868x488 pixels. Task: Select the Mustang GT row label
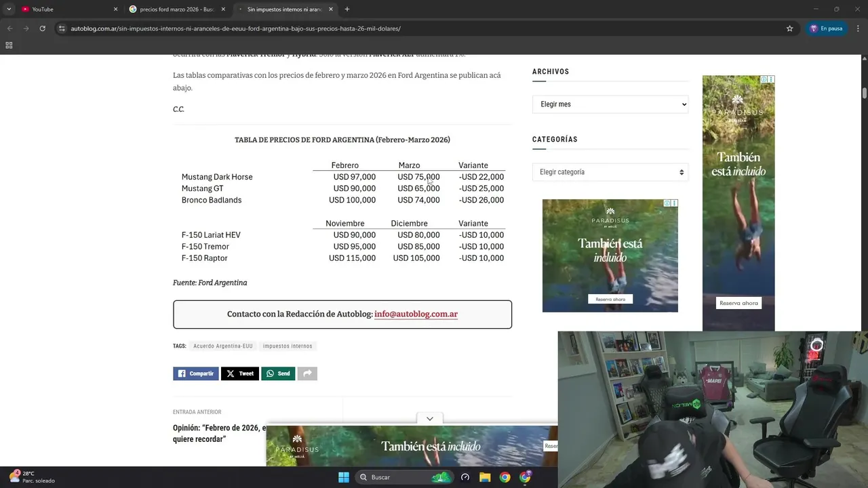[202, 188]
